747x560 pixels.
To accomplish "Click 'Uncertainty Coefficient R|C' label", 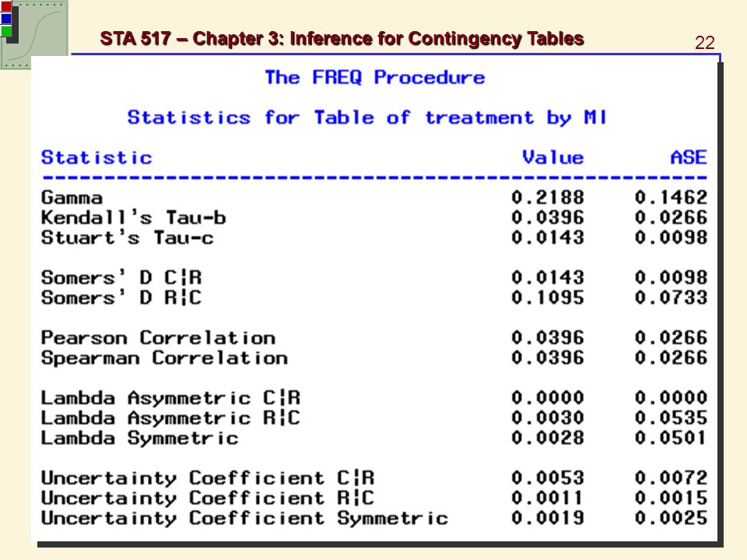I will [x=208, y=498].
